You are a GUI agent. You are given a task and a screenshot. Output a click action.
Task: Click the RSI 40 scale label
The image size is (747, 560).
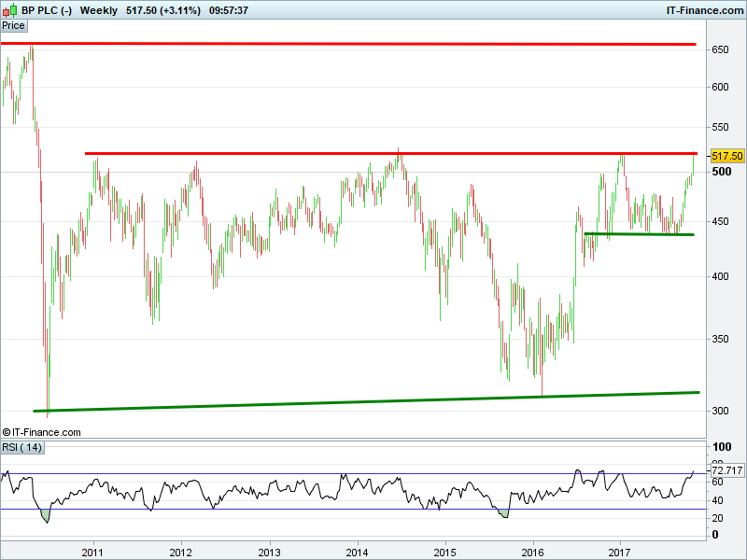717,500
